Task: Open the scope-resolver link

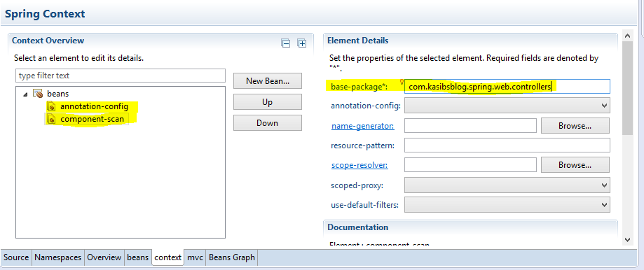Action: tap(359, 166)
